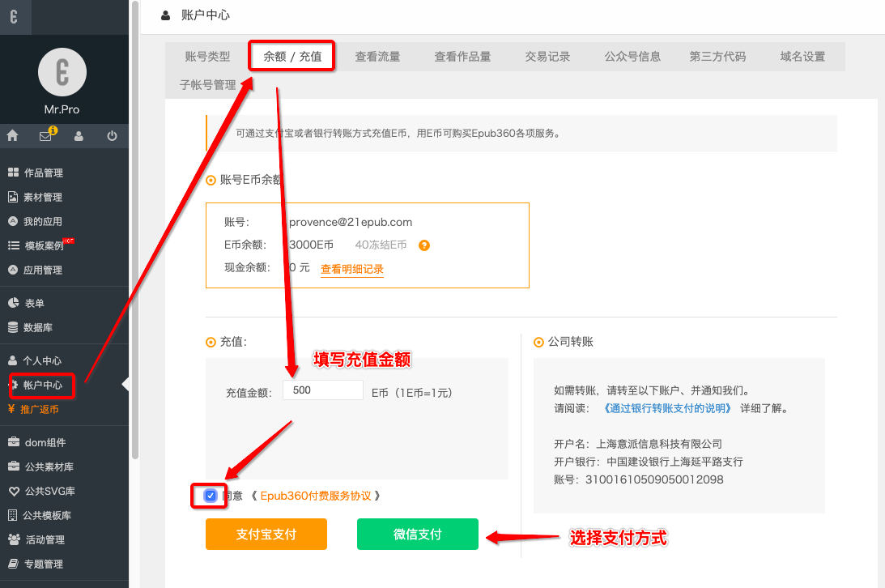Screen dimensions: 885x588
Task: Click the 充值金额 input field
Action: 322,390
